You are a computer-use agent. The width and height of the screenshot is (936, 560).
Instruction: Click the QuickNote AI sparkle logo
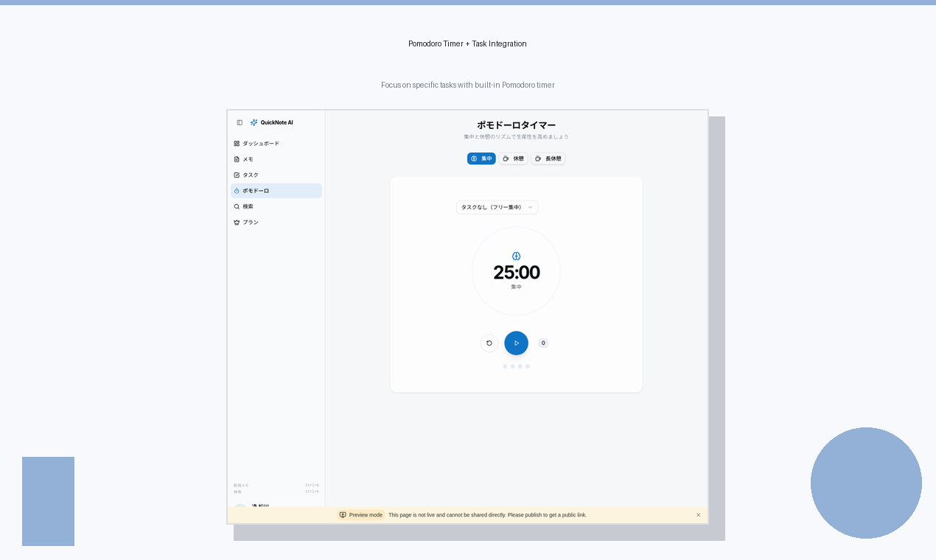coord(254,122)
